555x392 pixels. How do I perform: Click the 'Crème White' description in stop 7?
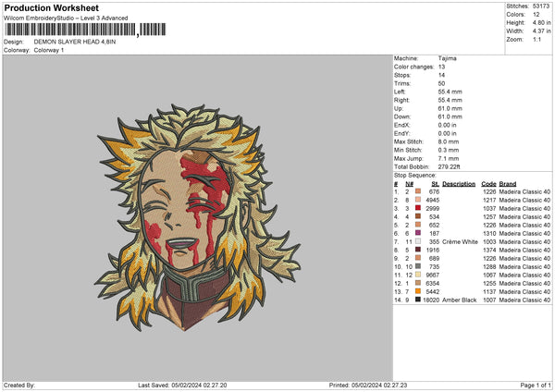[x=460, y=241]
